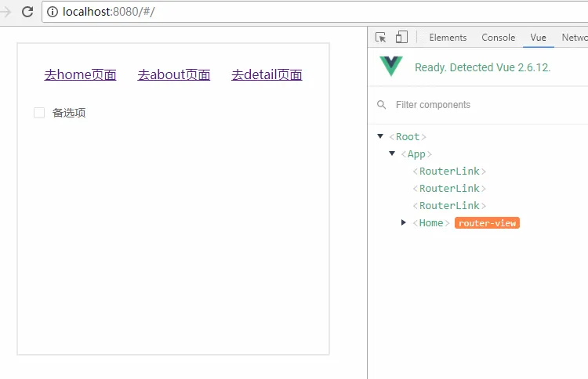Select the first RouterLink component

pos(449,171)
